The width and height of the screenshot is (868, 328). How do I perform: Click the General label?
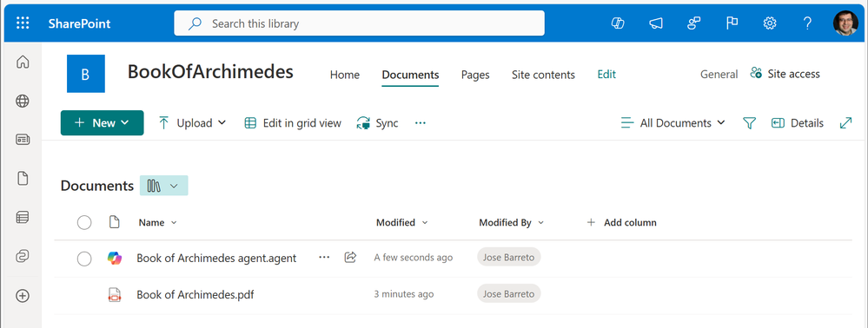click(719, 74)
